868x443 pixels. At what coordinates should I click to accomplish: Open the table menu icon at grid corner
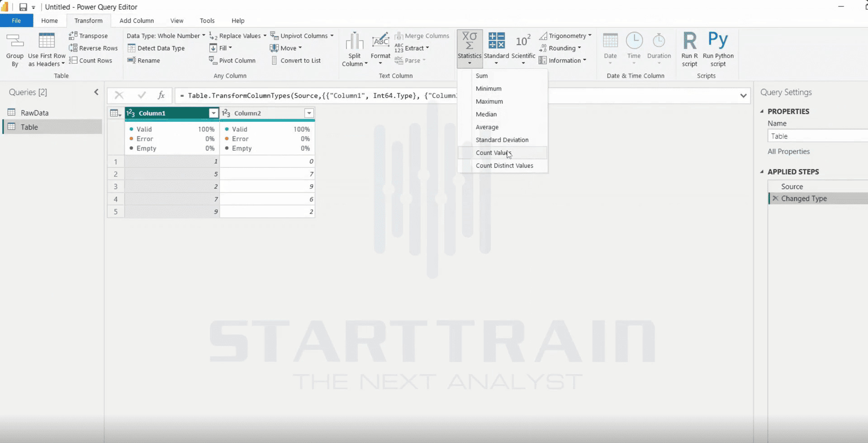point(115,113)
